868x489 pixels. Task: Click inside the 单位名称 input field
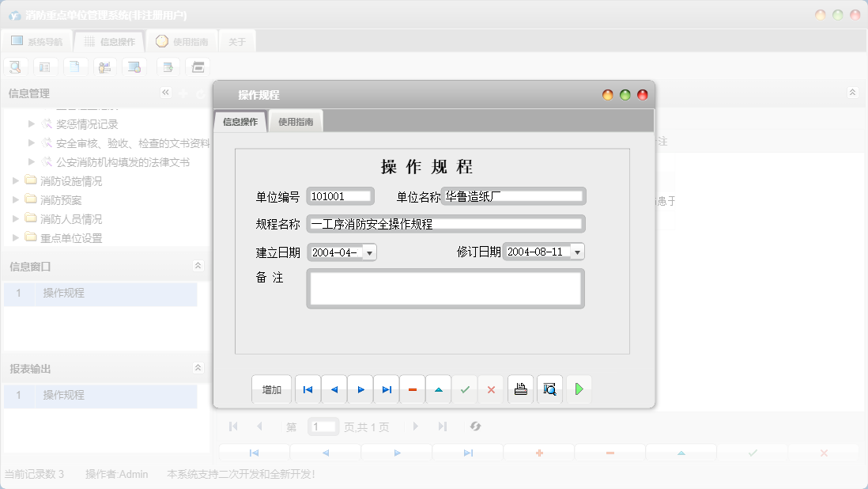pyautogui.click(x=512, y=195)
